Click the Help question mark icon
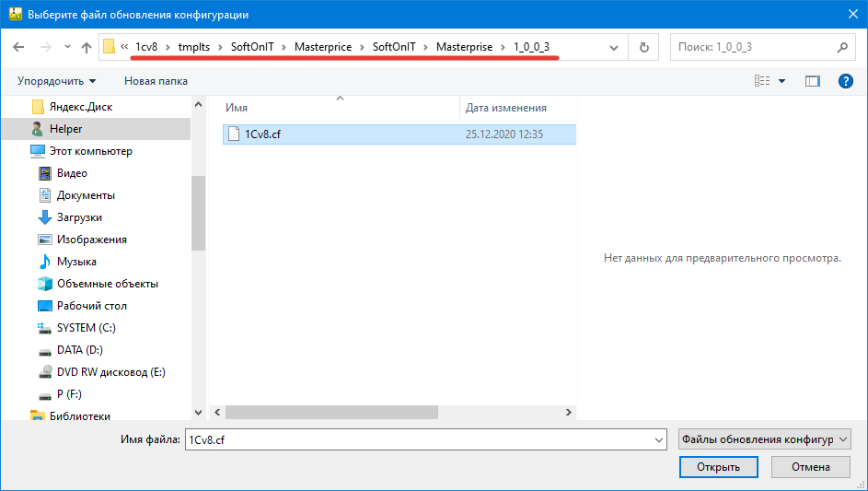Viewport: 868px width, 491px height. point(845,81)
